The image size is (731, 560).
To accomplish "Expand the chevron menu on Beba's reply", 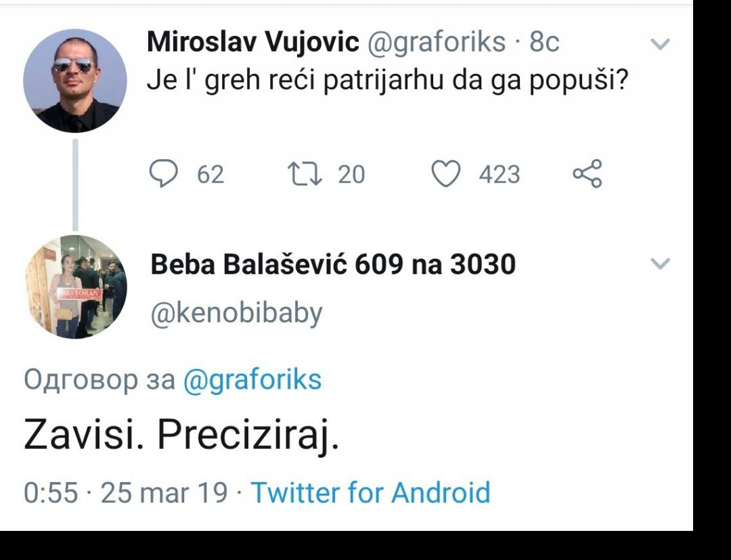I will [x=659, y=264].
